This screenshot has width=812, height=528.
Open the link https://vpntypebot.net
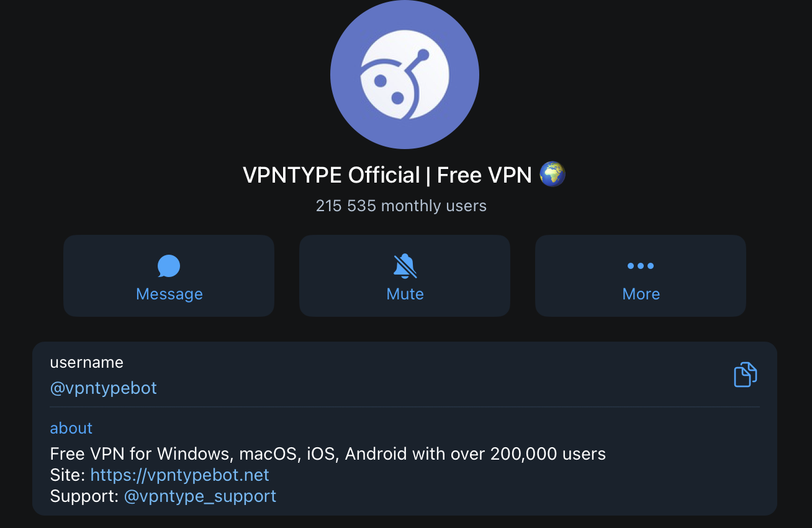(x=179, y=475)
